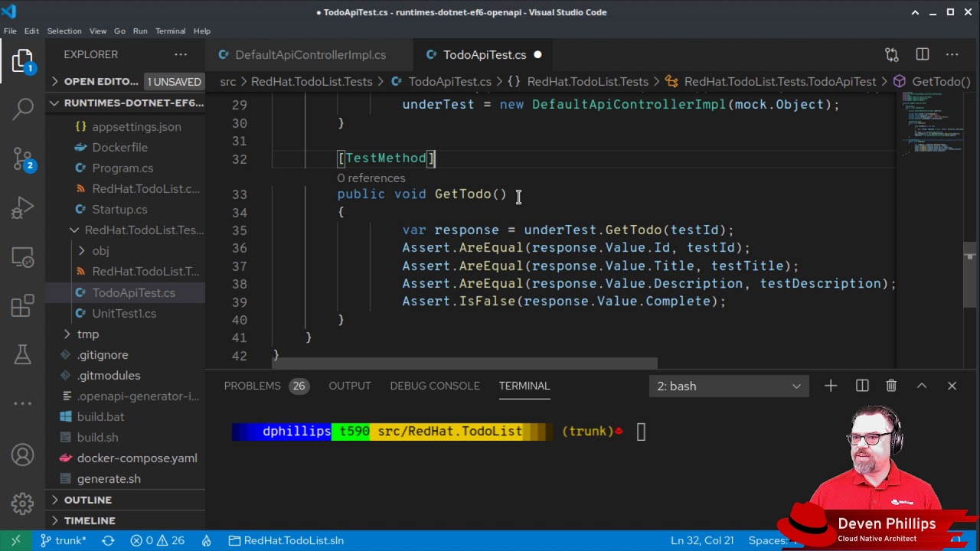
Task: Open Startup.cs in explorer
Action: point(119,209)
